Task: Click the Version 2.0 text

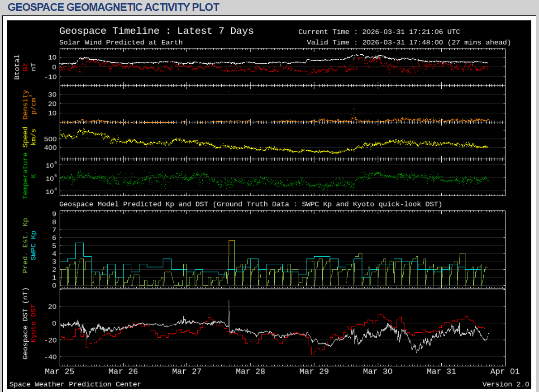Action: tap(505, 384)
